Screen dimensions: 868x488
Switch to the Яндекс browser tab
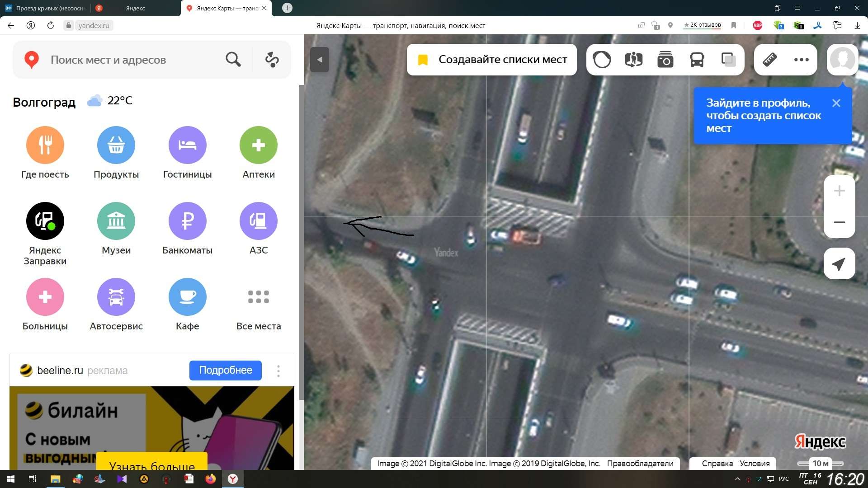(135, 8)
